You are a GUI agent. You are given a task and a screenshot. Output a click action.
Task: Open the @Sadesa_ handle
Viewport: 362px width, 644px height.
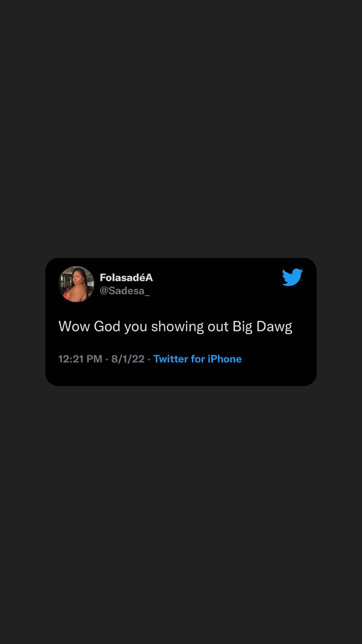click(124, 290)
